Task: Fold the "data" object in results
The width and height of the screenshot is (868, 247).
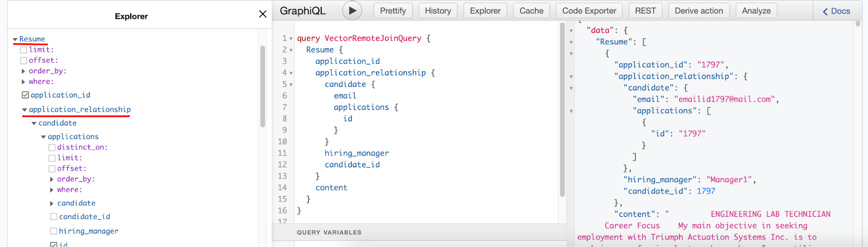Action: [x=571, y=31]
